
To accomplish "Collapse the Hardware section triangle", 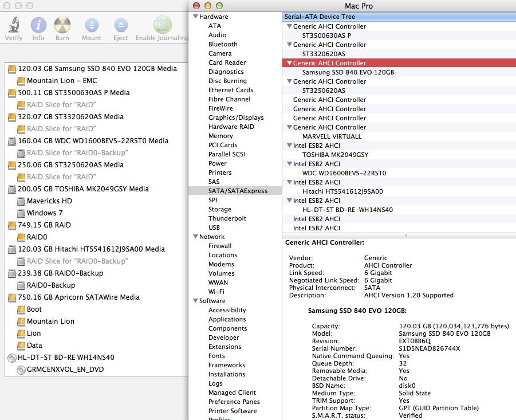I will pos(195,17).
